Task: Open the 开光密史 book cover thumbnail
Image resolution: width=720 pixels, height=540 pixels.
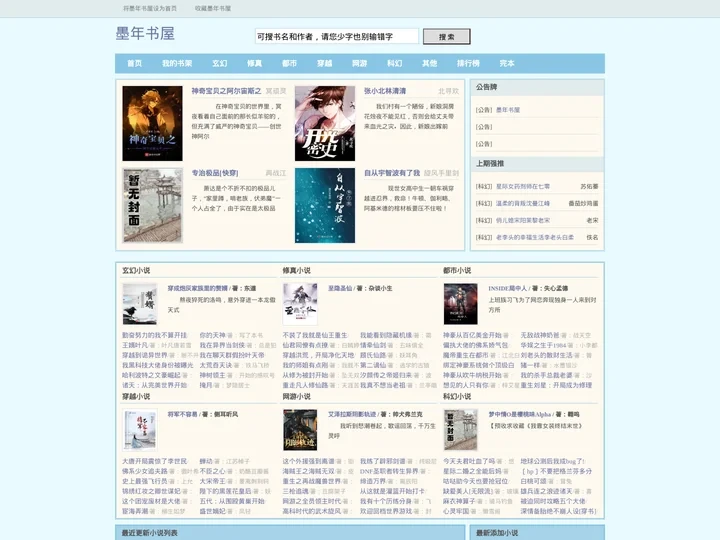Action: (325, 124)
